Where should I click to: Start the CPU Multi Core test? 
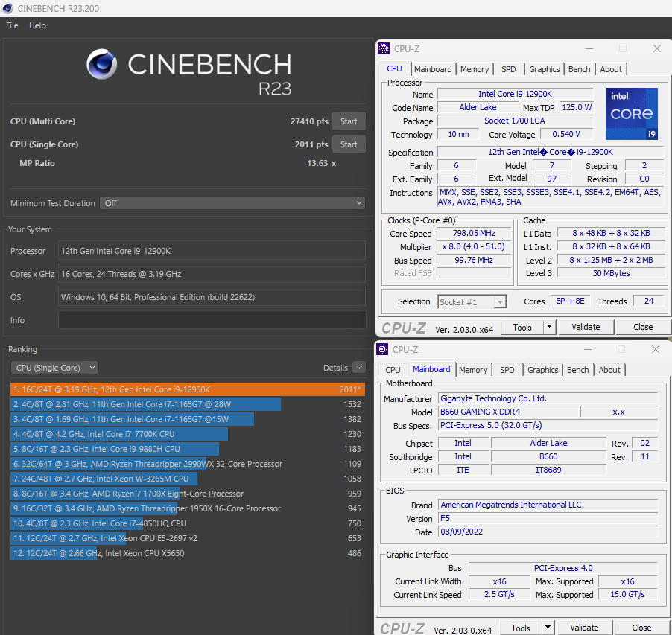(349, 121)
